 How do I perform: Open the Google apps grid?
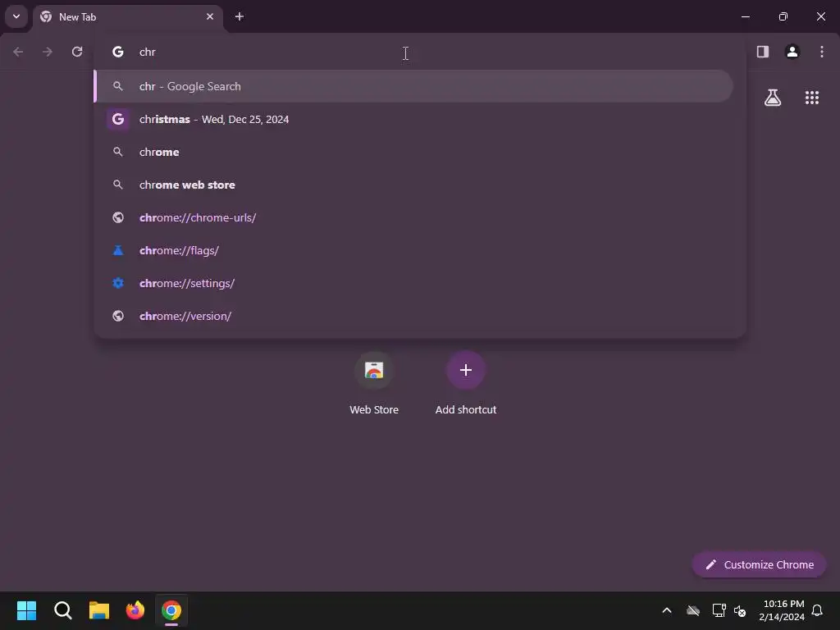pyautogui.click(x=811, y=98)
